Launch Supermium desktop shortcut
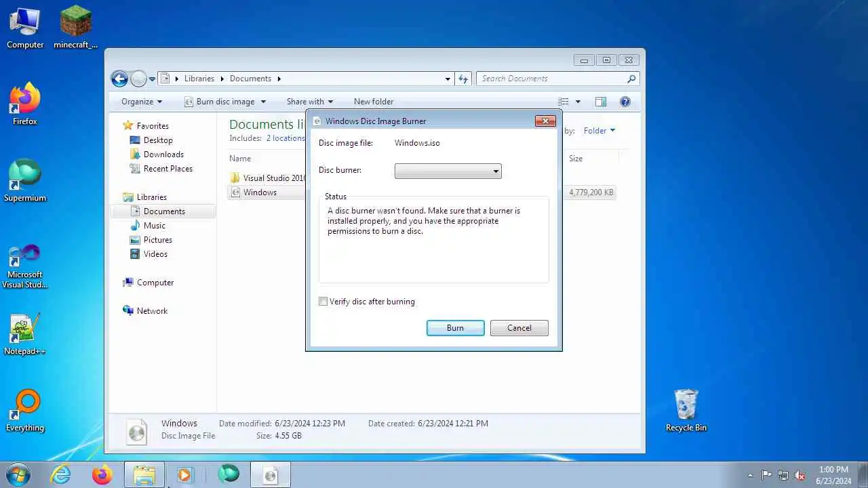Image resolution: width=868 pixels, height=488 pixels. tap(25, 181)
